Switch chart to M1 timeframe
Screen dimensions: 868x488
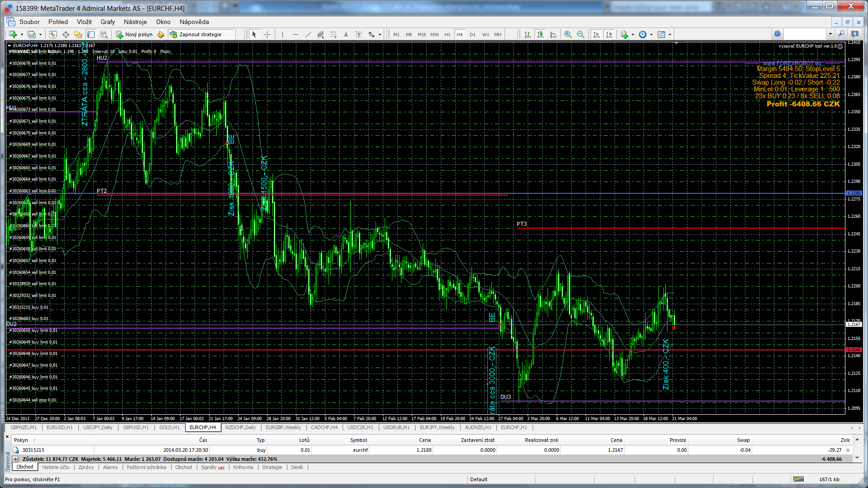coord(396,34)
